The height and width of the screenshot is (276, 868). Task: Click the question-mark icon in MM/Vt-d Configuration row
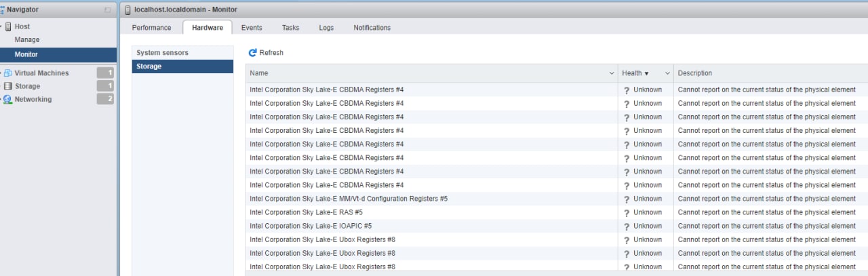(x=627, y=199)
